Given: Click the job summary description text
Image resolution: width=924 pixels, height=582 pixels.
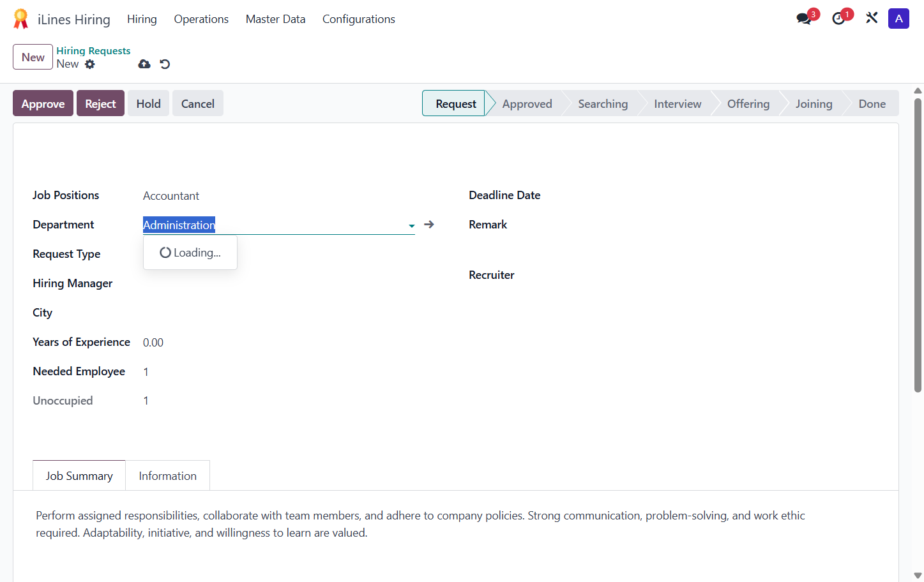Looking at the screenshot, I should (420, 524).
